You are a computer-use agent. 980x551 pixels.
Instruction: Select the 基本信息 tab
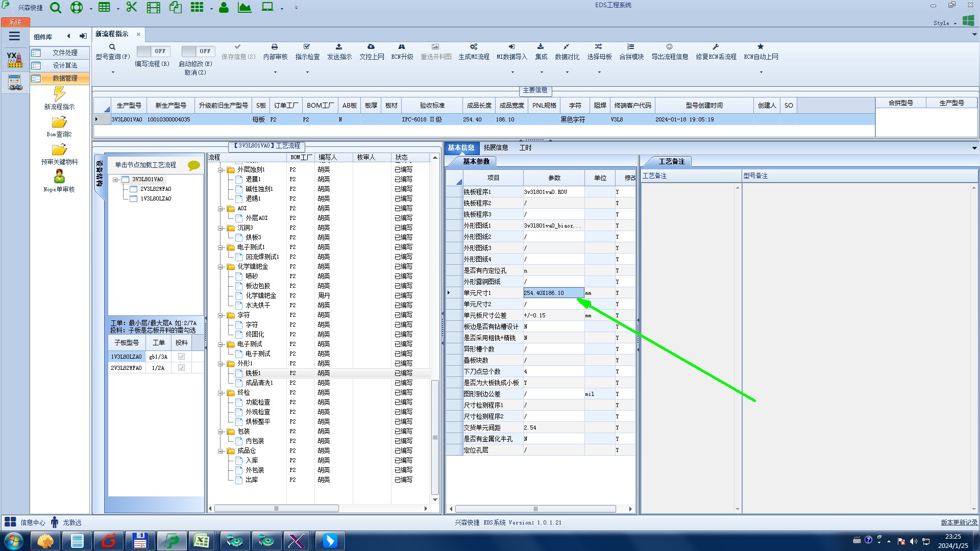461,147
